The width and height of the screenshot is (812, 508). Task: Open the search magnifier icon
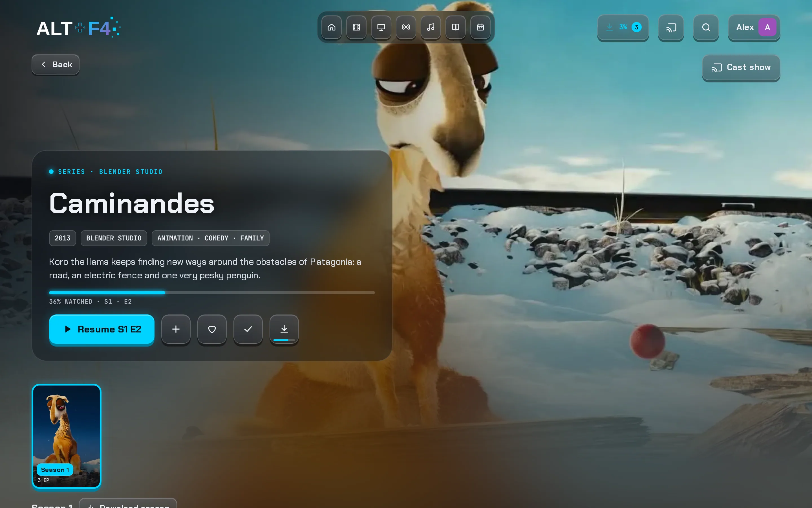click(x=706, y=27)
